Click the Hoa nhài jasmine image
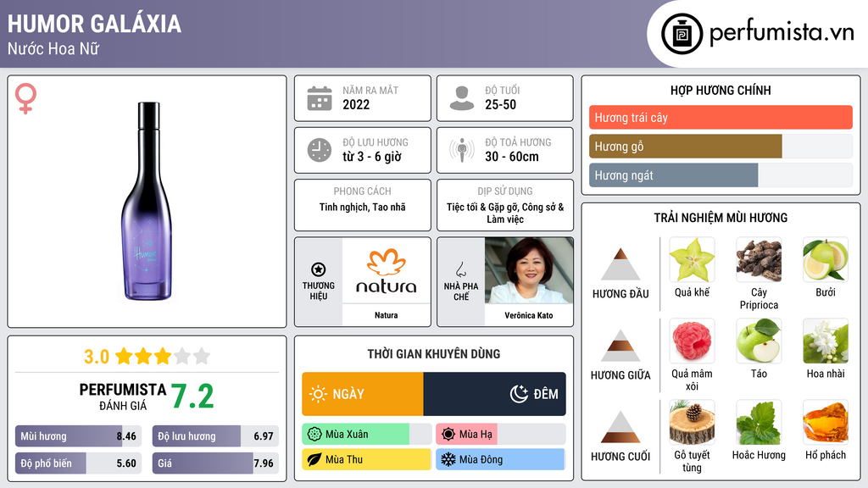Screen dimensions: 868x488 point(826,341)
